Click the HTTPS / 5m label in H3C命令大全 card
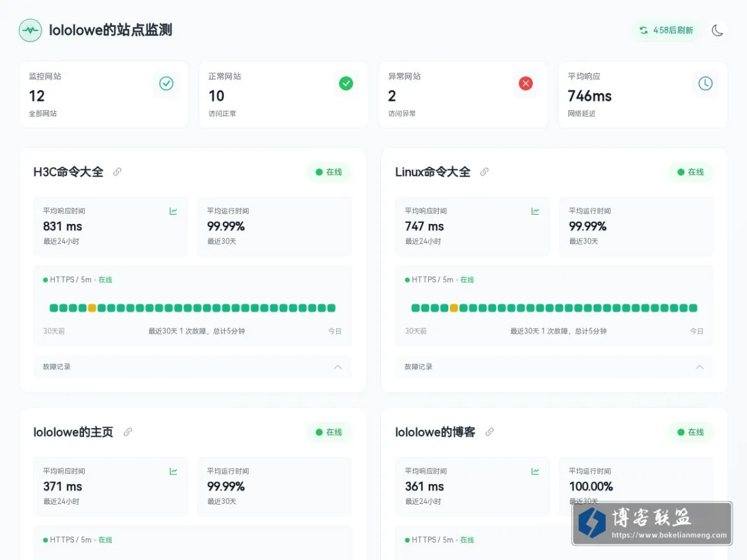This screenshot has width=747, height=560. (70, 280)
